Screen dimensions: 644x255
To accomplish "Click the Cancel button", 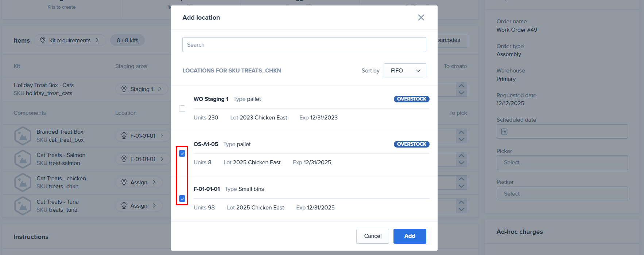I will coord(372,236).
